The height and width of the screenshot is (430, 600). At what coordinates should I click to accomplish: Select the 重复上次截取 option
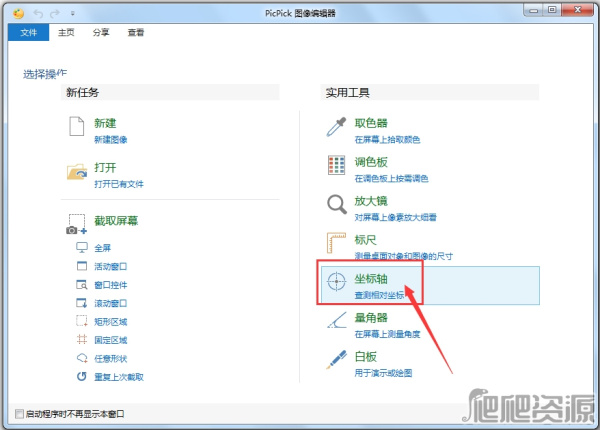pyautogui.click(x=119, y=377)
